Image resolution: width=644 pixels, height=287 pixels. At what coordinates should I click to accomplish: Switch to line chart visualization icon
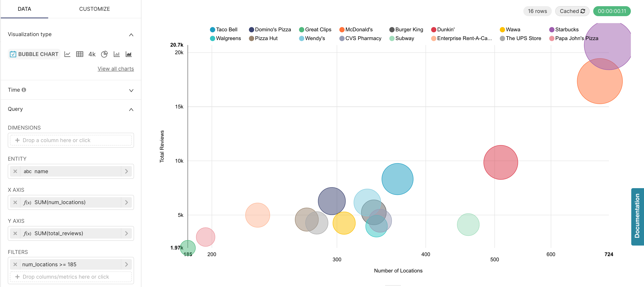click(x=67, y=54)
